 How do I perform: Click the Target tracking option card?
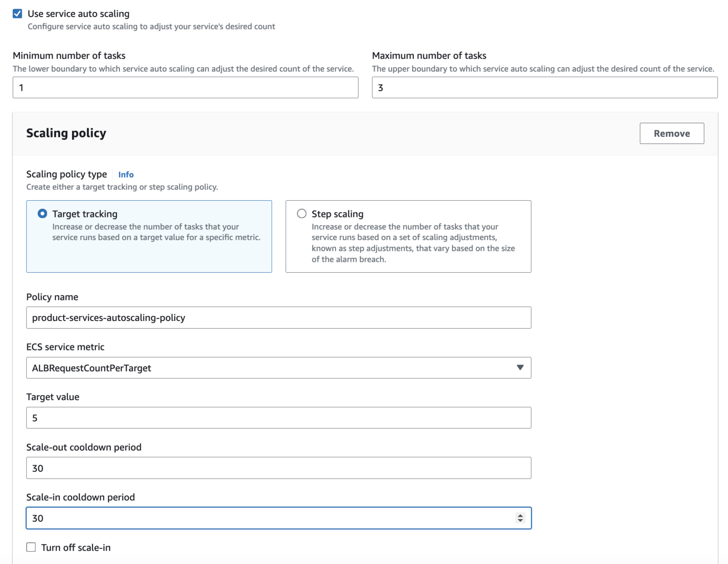pyautogui.click(x=149, y=236)
